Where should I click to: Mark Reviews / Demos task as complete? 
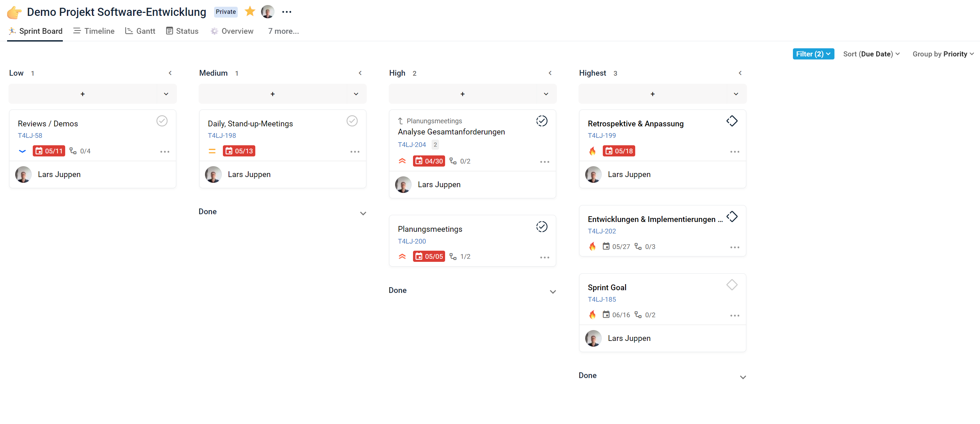pyautogui.click(x=162, y=121)
